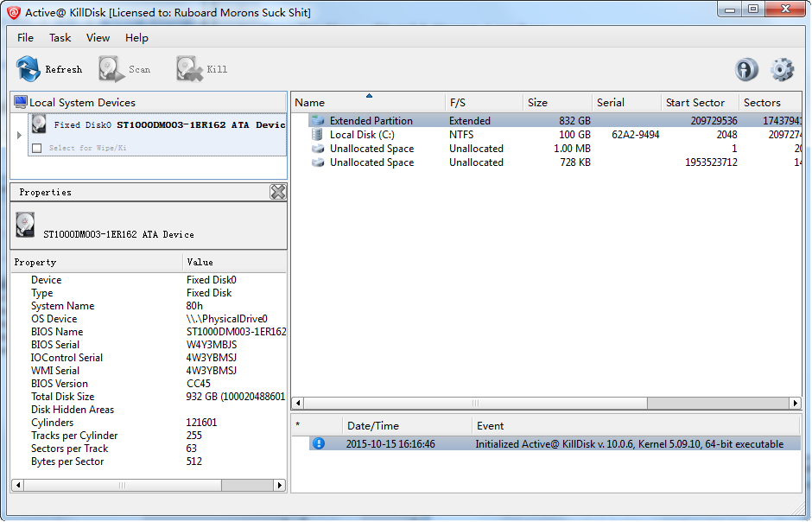Open the info/about icon in toolbar
The width and height of the screenshot is (812, 522).
(746, 69)
